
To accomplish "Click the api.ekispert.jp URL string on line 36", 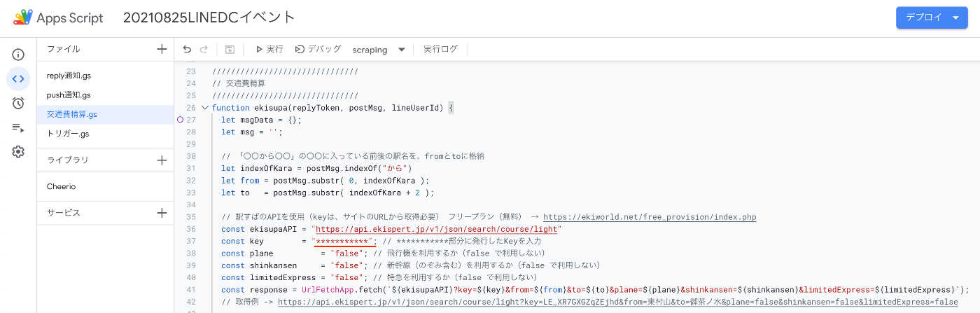I will 437,229.
